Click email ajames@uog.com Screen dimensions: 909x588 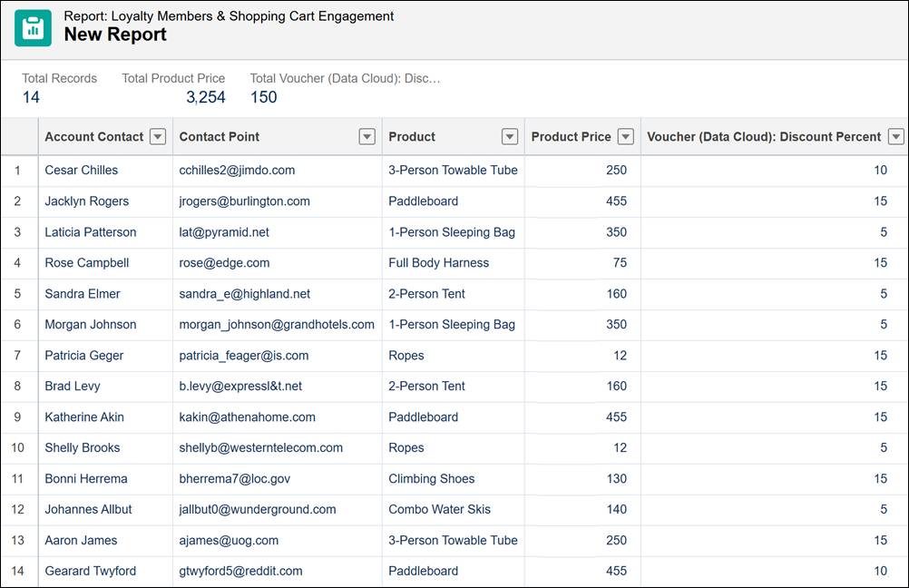(x=229, y=540)
